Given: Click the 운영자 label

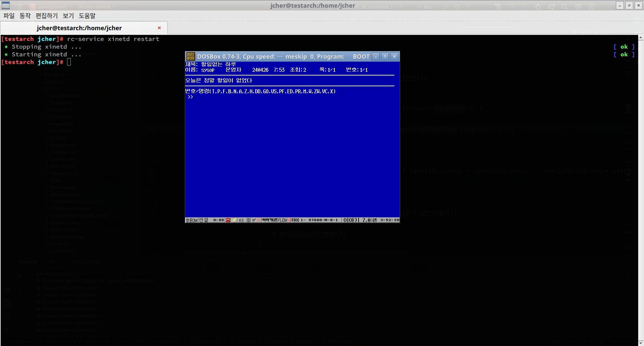Looking at the screenshot, I should point(233,70).
